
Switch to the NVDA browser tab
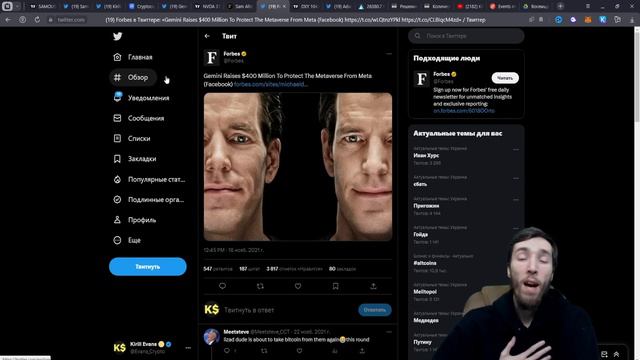tap(207, 6)
